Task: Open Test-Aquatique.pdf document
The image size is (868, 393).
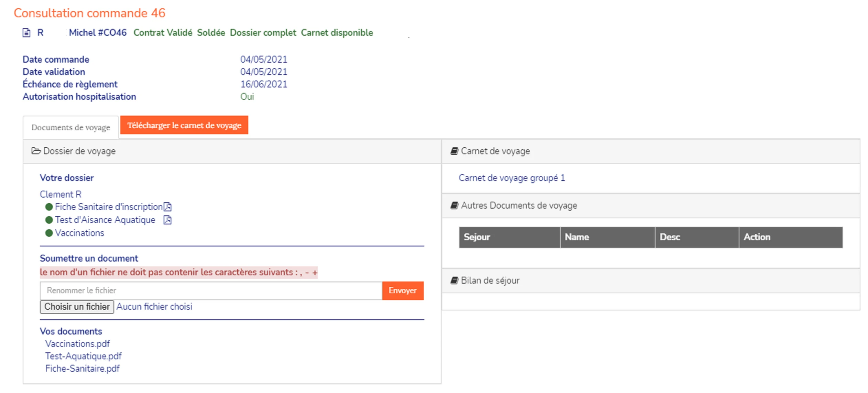Action: coord(84,356)
